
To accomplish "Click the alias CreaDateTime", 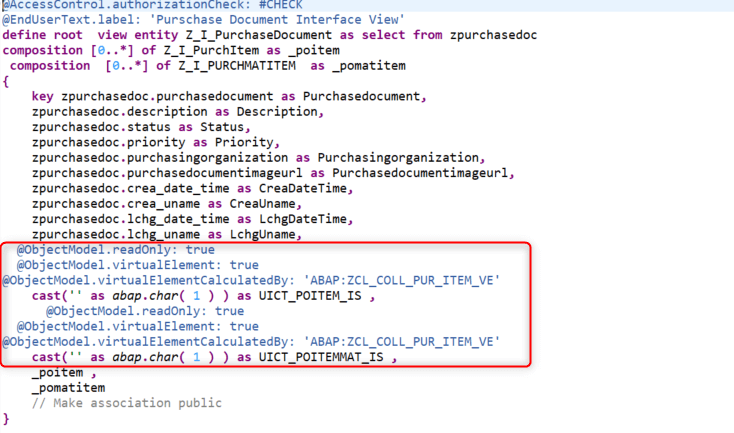I will [x=302, y=188].
